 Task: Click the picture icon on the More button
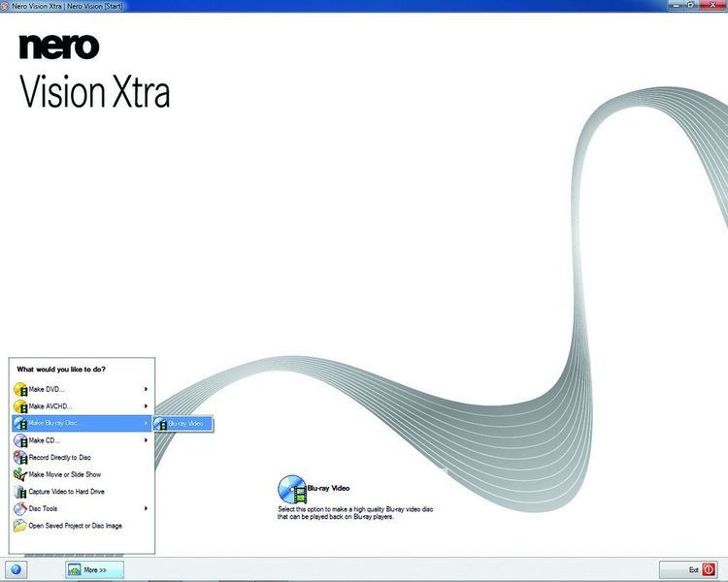coord(75,569)
